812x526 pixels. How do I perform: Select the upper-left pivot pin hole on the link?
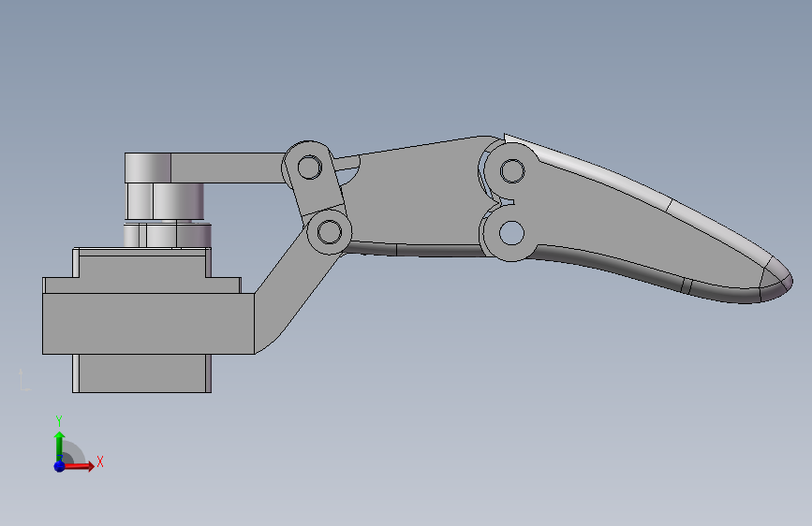point(310,168)
